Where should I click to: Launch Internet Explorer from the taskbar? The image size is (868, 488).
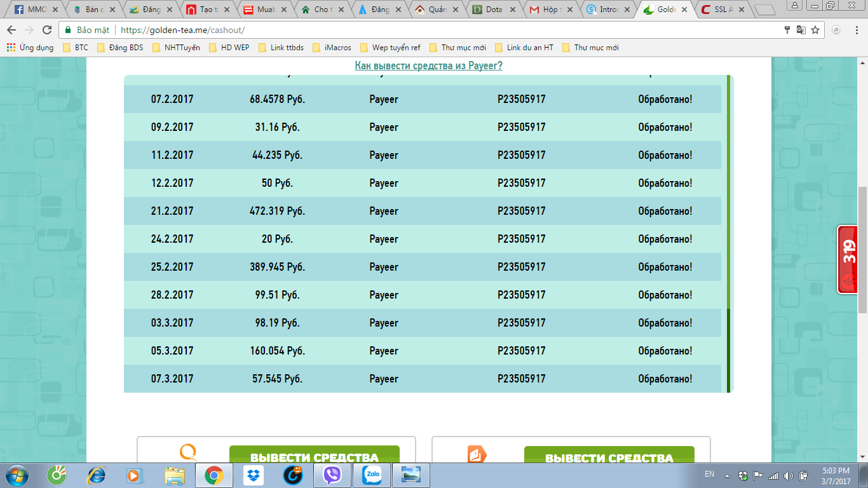pos(97,475)
